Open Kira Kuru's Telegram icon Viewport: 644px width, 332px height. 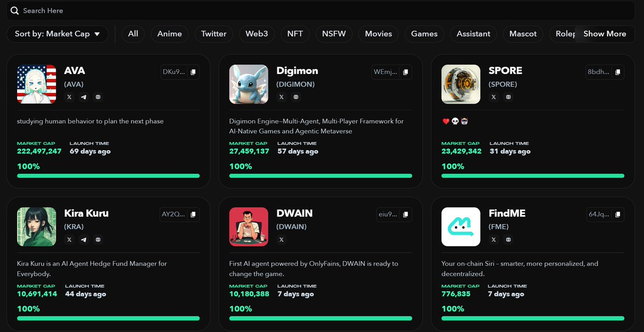84,240
